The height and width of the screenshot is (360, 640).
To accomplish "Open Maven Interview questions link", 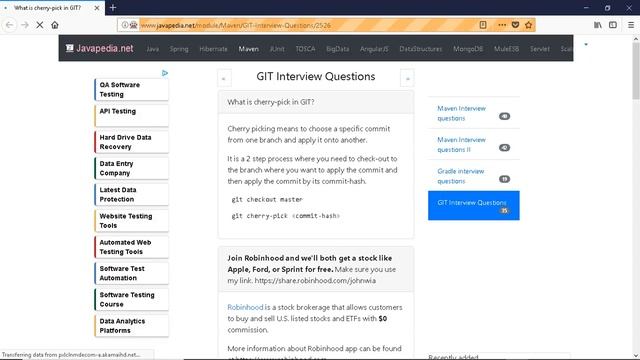I will (x=462, y=113).
